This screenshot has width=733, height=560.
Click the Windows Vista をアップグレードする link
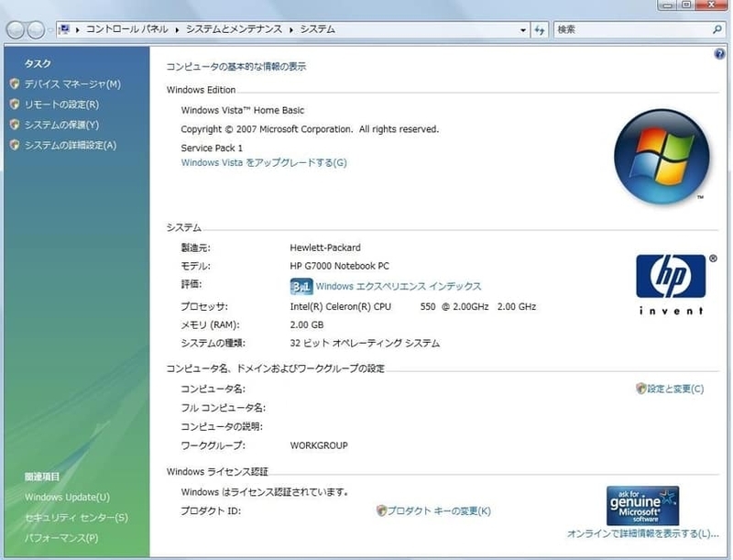point(264,162)
